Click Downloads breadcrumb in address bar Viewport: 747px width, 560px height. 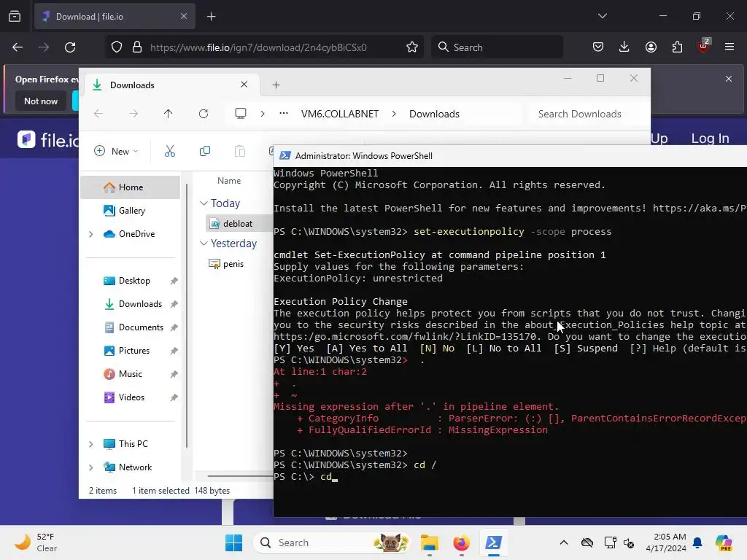(x=434, y=114)
